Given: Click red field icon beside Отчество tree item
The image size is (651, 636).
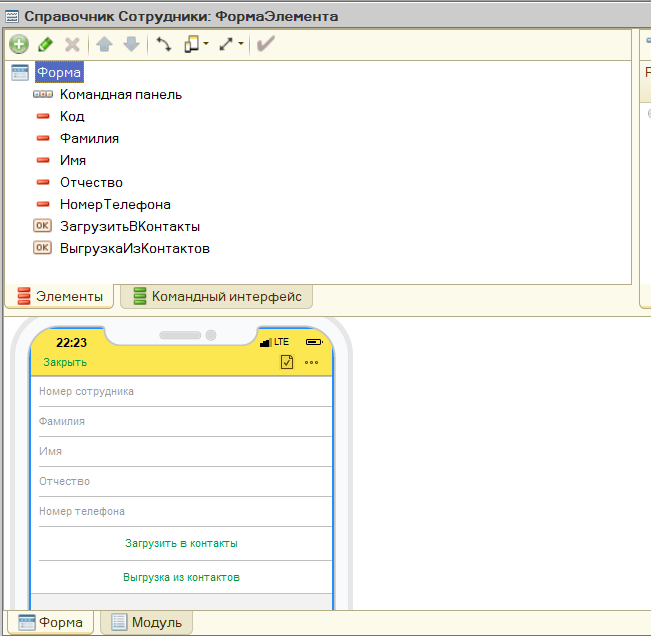Looking at the screenshot, I should (43, 182).
